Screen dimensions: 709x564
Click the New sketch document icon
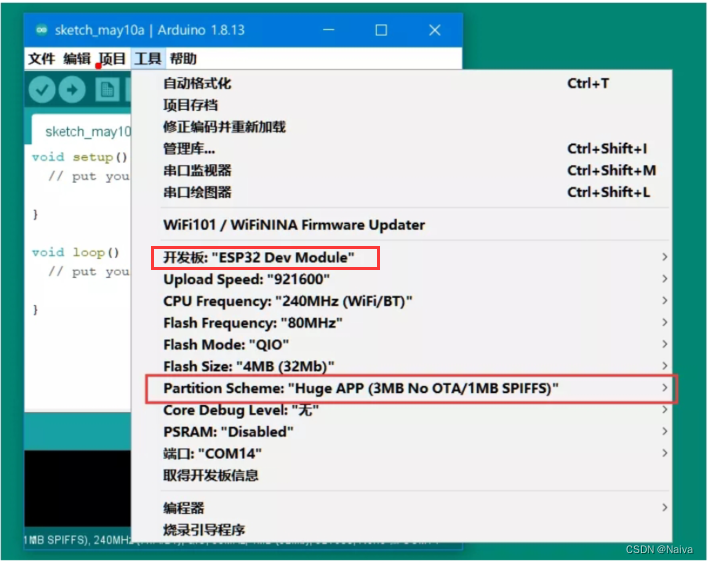click(x=107, y=90)
